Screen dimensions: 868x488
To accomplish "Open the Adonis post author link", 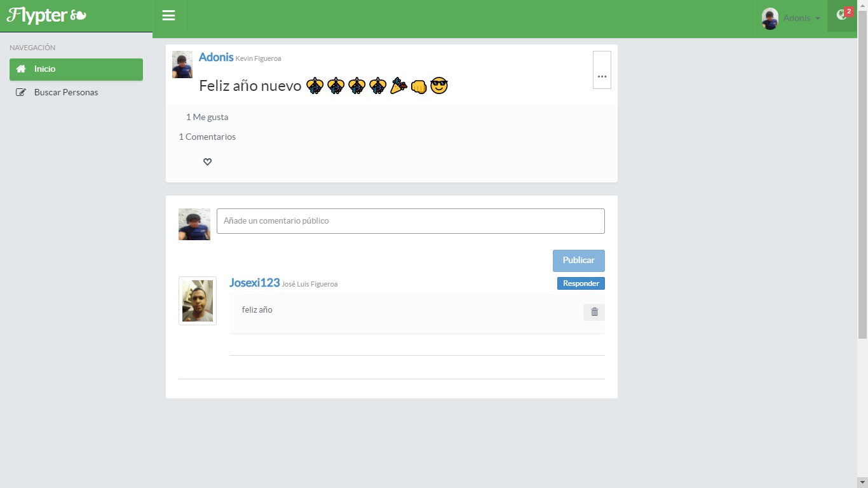I will point(216,57).
